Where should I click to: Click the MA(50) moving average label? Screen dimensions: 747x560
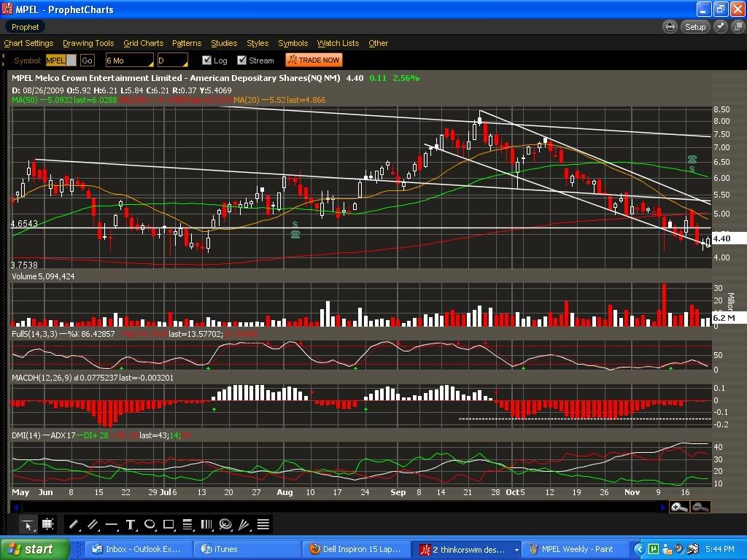click(64, 100)
